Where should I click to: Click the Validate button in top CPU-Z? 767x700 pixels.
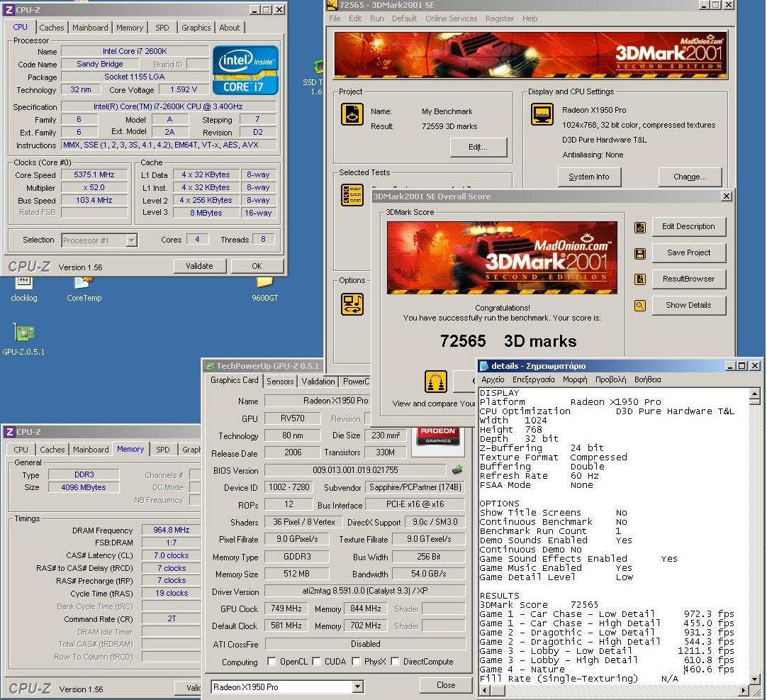coord(200,266)
